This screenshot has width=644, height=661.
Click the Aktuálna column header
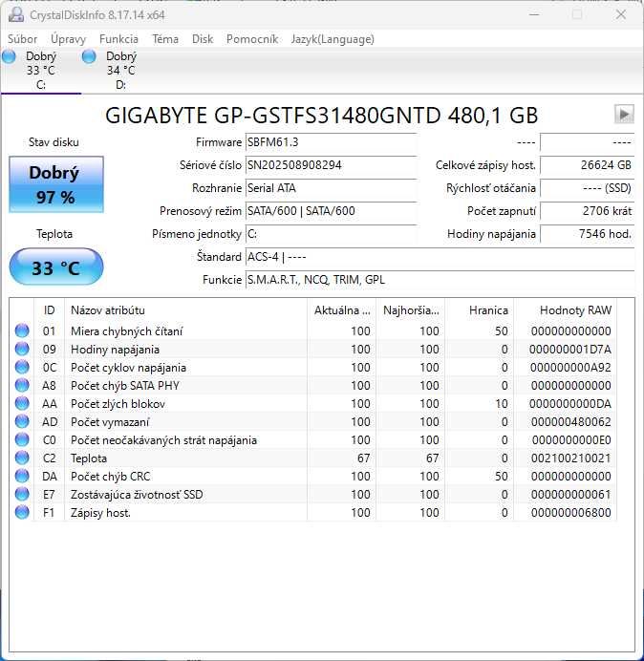(342, 310)
